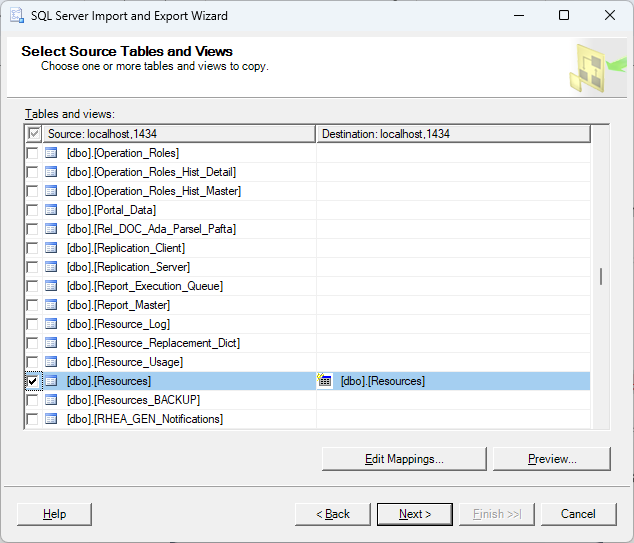Click the table icon beside RHEA_GEN_Notifications
This screenshot has width=634, height=543.
point(51,419)
